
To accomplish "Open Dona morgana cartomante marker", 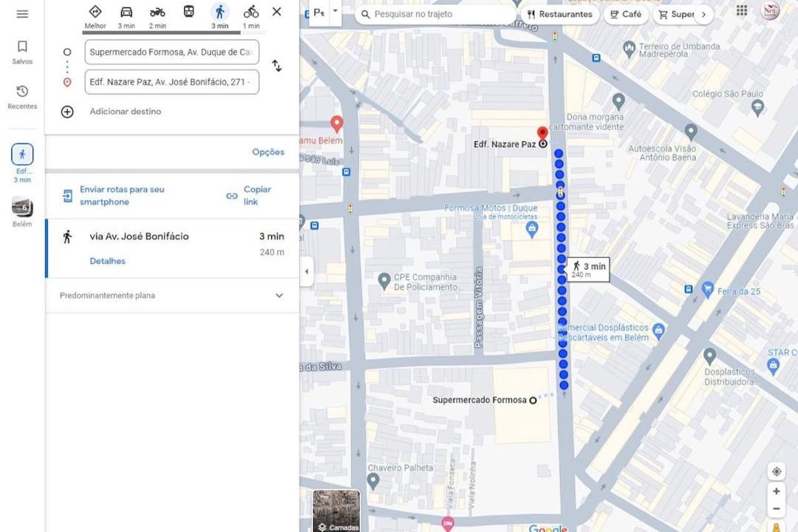I will pos(618,101).
